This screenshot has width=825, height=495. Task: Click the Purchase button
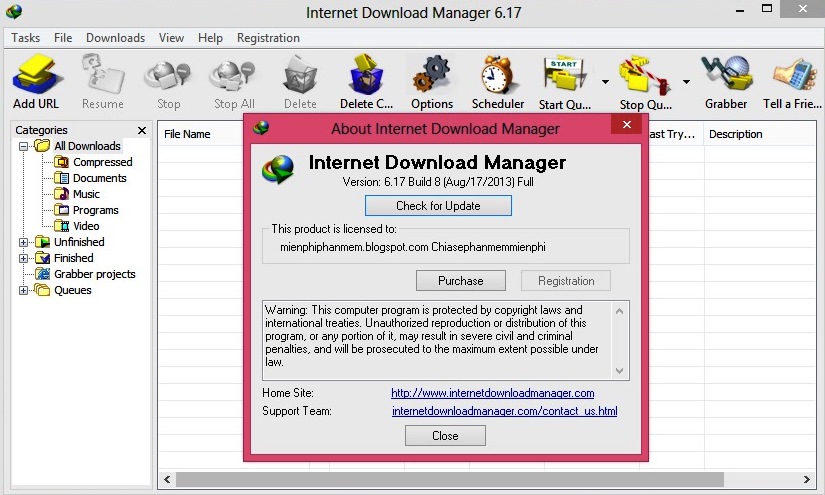461,280
